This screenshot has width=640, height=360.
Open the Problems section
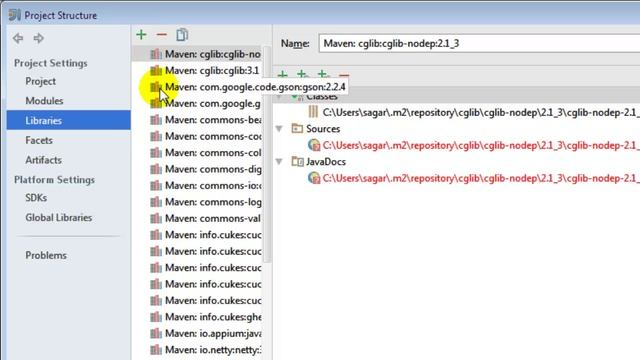click(46, 256)
